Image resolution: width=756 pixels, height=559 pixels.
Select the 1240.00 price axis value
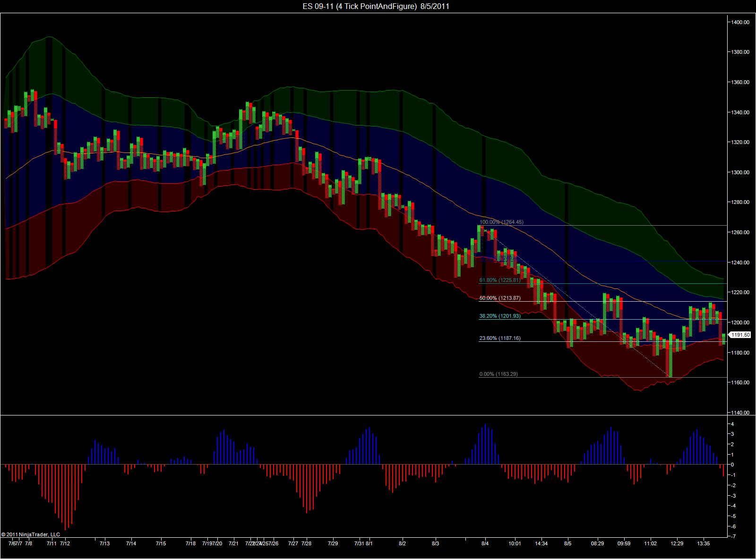click(740, 263)
